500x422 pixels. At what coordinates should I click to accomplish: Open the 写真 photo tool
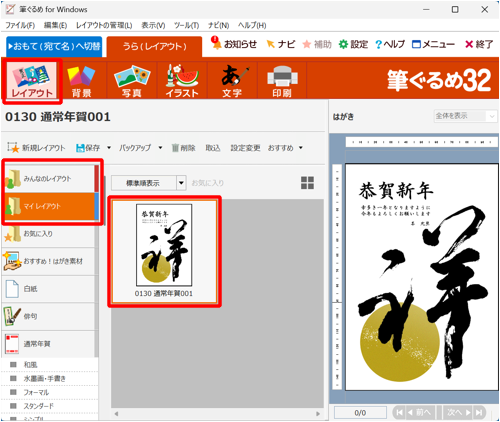pyautogui.click(x=132, y=80)
